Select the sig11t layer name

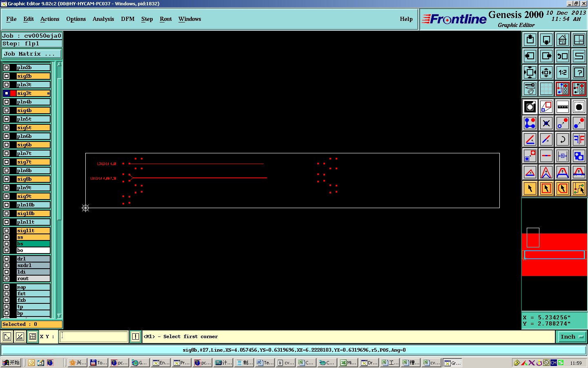click(33, 231)
